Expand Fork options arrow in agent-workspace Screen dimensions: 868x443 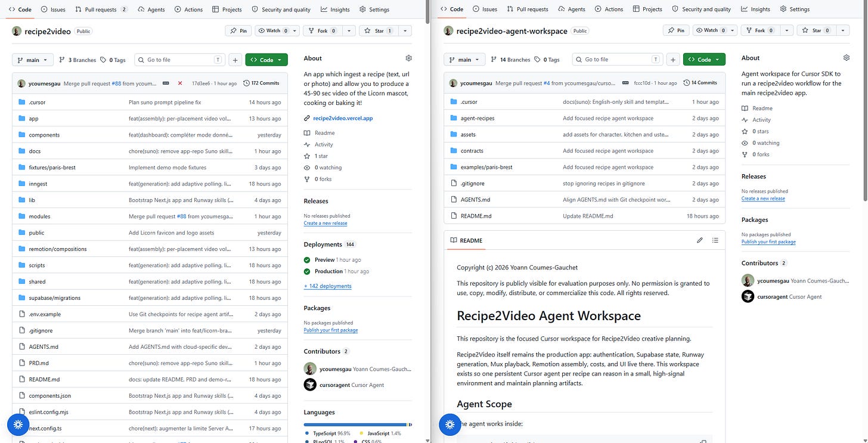(787, 30)
